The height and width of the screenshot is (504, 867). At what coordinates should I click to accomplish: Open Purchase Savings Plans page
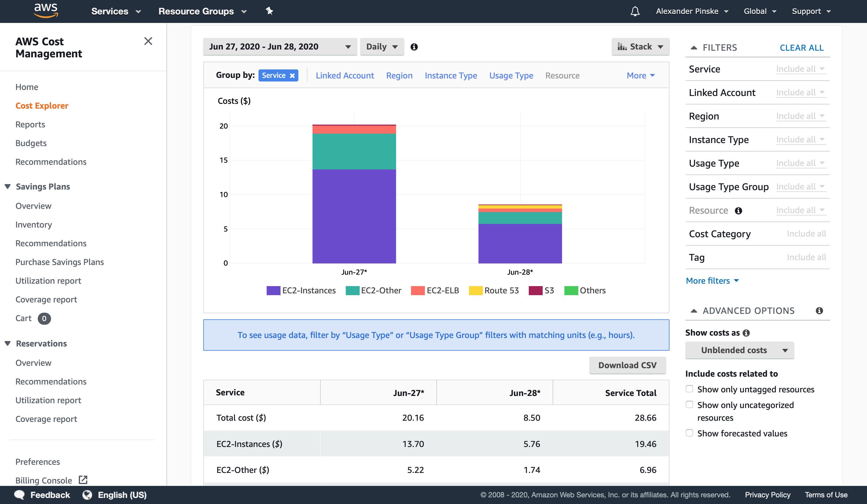[59, 262]
